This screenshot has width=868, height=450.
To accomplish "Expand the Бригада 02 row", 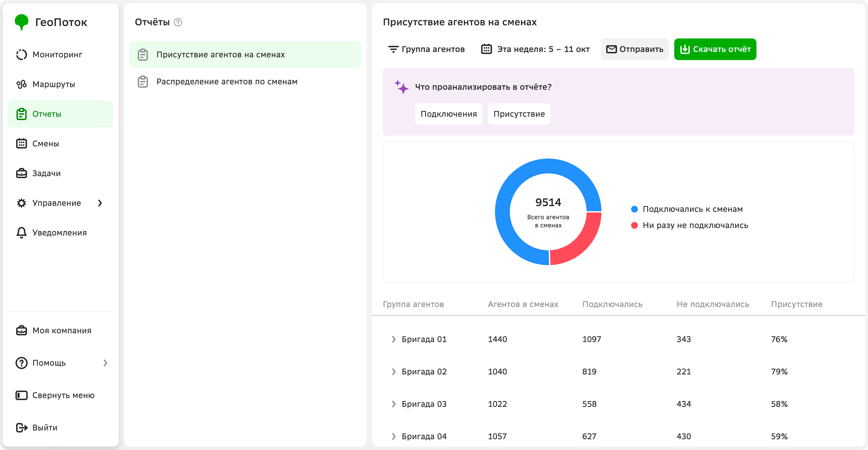I will pos(394,372).
